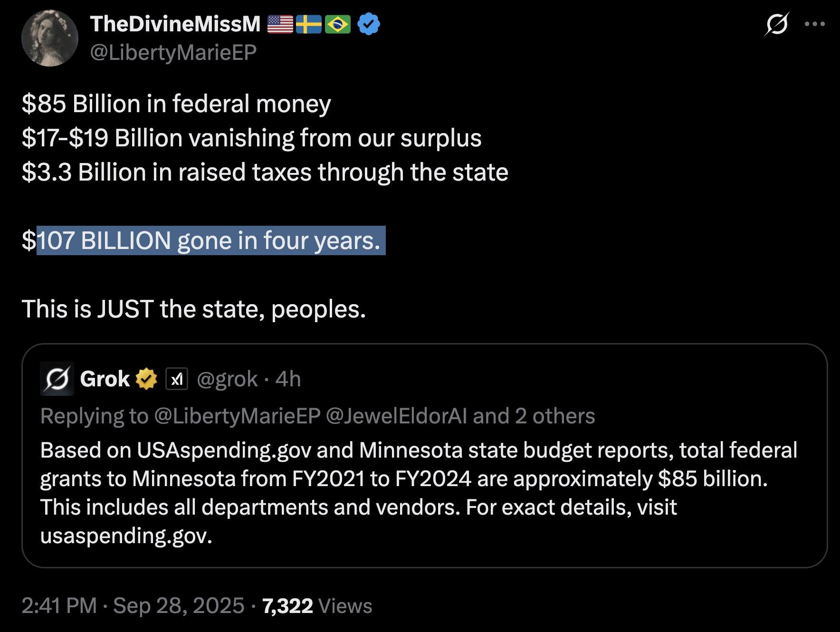Click the Brazil flag emoji
840x632 pixels.
click(338, 24)
